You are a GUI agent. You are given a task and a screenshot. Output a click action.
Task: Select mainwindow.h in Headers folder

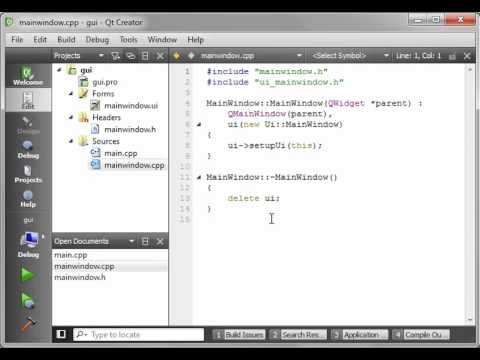[x=130, y=130]
